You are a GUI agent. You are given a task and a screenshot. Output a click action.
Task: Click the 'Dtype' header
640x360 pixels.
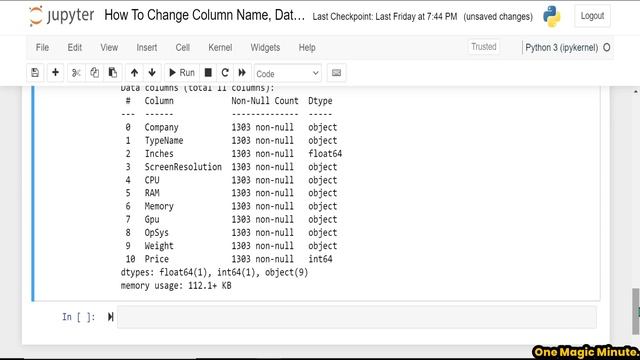click(x=320, y=101)
